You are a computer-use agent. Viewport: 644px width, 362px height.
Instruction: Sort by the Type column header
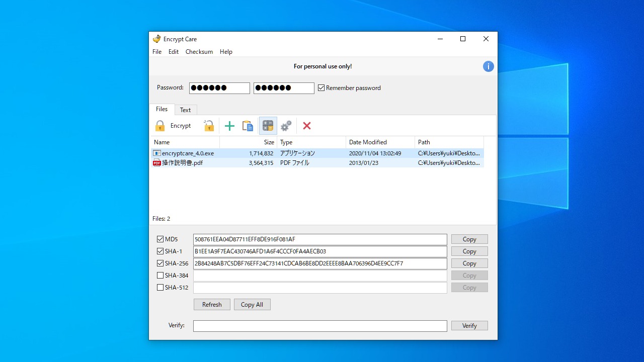point(311,142)
